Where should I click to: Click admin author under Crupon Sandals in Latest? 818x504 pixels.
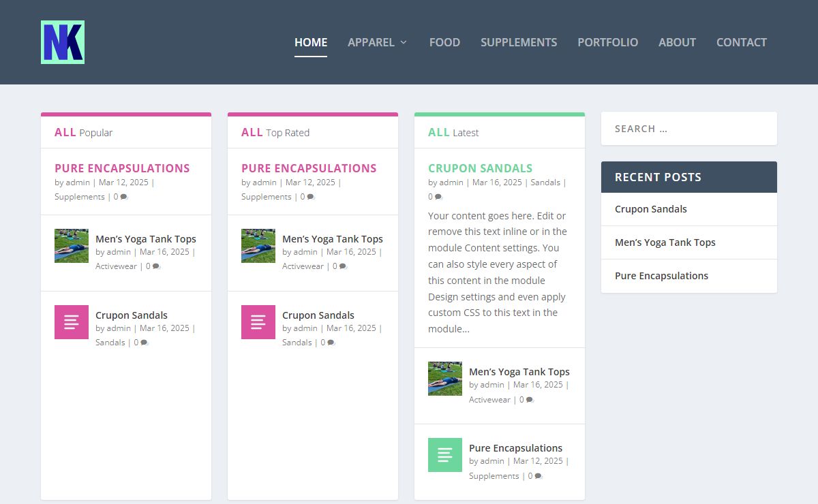pos(451,183)
